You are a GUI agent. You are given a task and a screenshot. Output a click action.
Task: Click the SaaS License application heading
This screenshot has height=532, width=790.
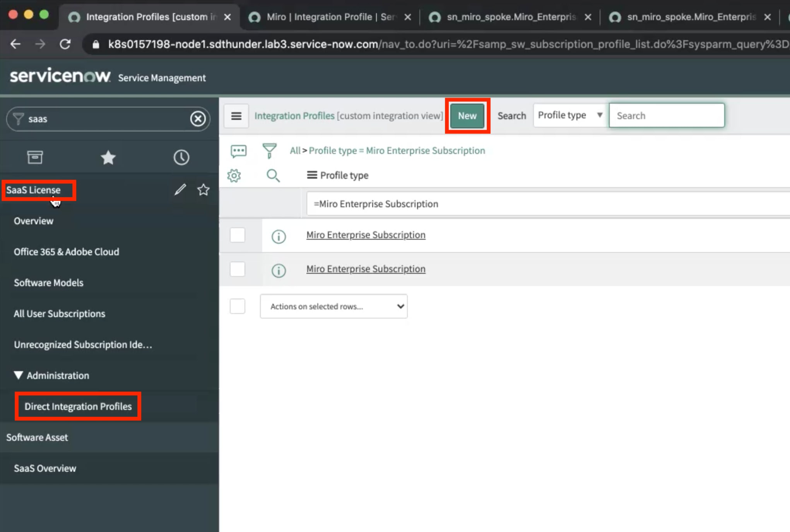pos(33,190)
